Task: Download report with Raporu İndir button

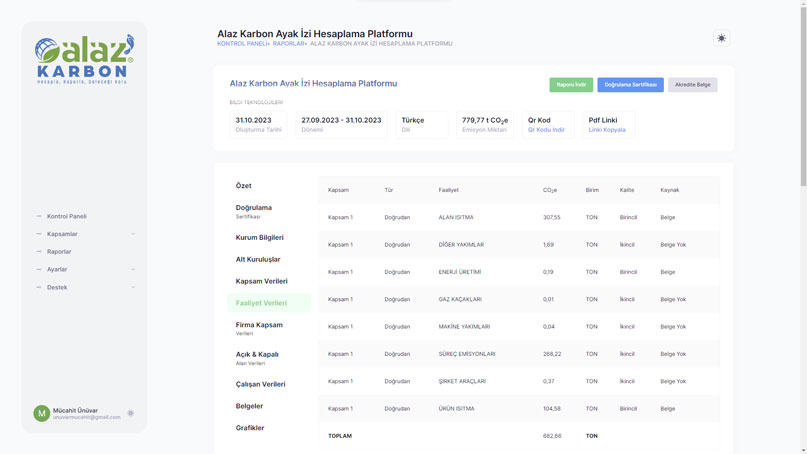Action: [571, 84]
